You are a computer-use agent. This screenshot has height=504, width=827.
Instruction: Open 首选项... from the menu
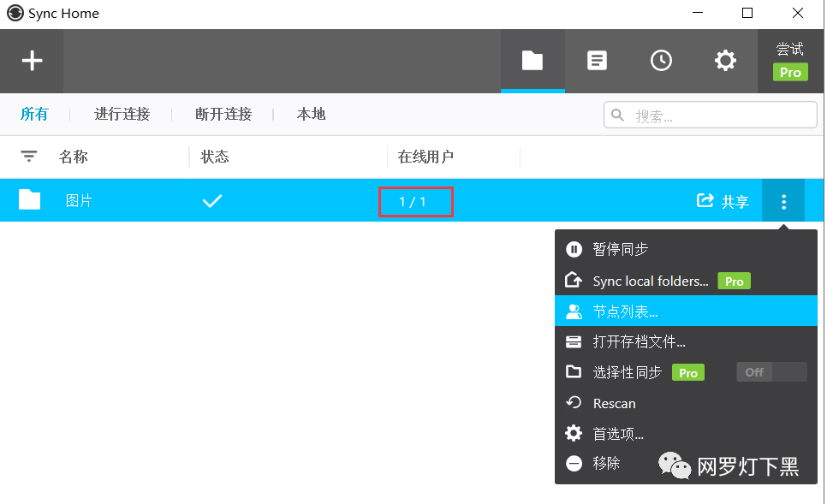click(687, 434)
